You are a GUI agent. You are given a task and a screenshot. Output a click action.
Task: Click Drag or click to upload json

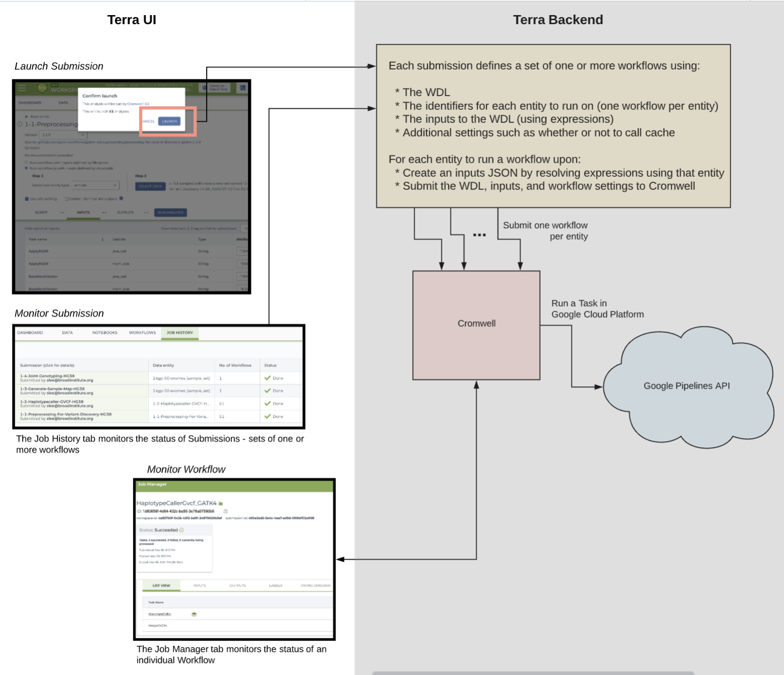(x=213, y=229)
